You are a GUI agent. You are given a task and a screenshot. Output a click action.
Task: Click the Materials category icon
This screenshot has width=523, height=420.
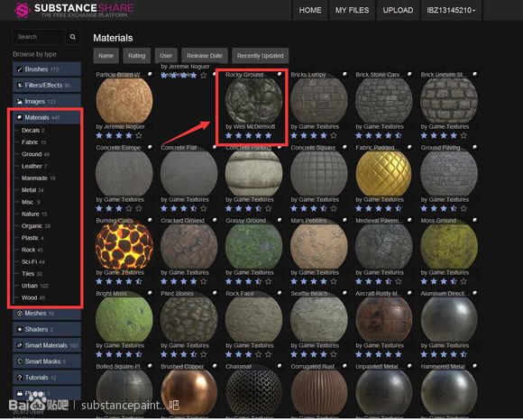coord(20,117)
